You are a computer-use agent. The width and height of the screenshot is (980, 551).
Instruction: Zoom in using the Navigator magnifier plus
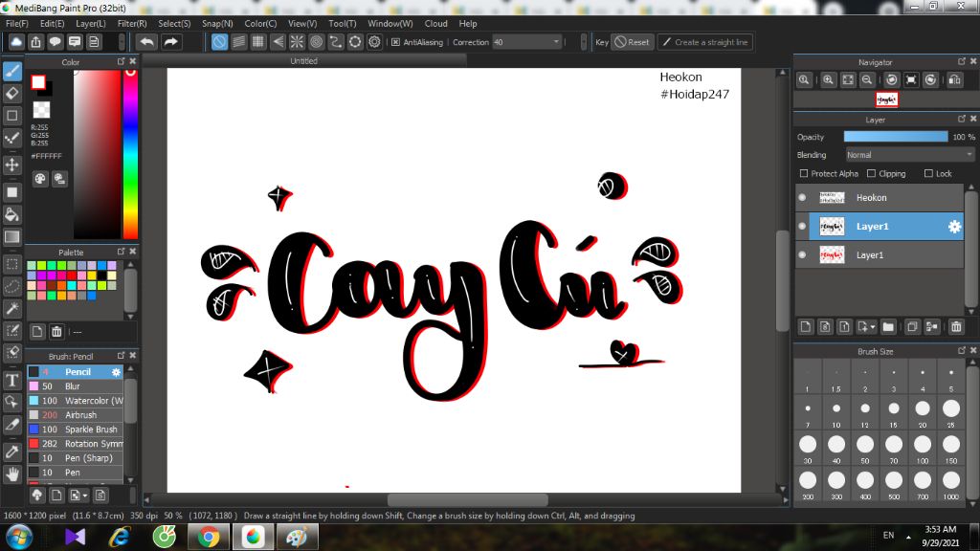tap(828, 80)
